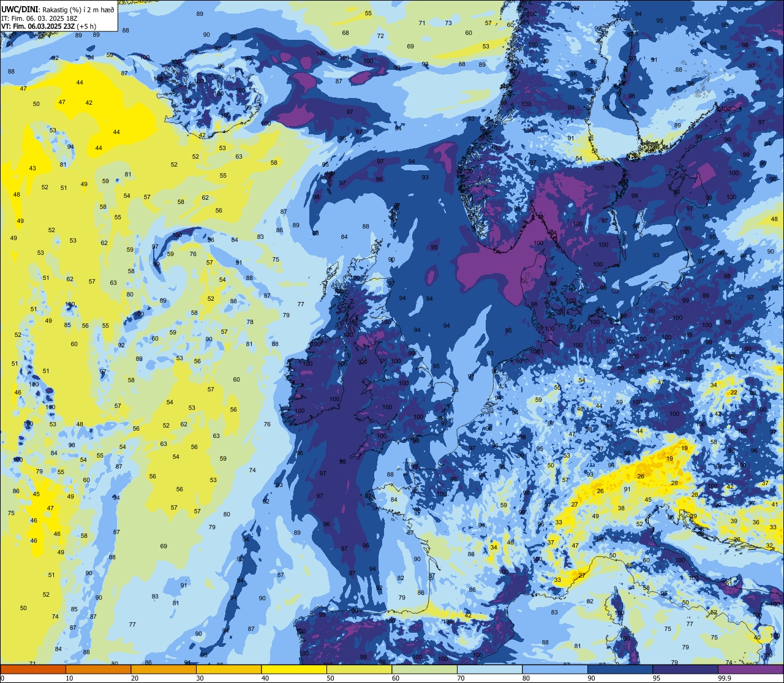
Task: Click the 50–60 pale yellow legend swatch
Action: (x=359, y=669)
